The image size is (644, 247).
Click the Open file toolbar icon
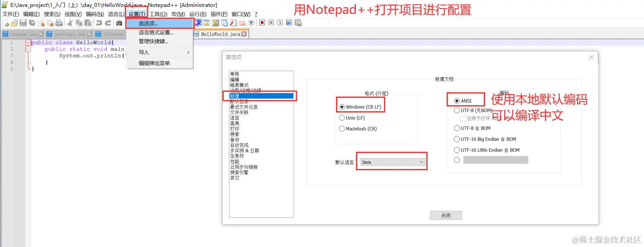coord(14,23)
